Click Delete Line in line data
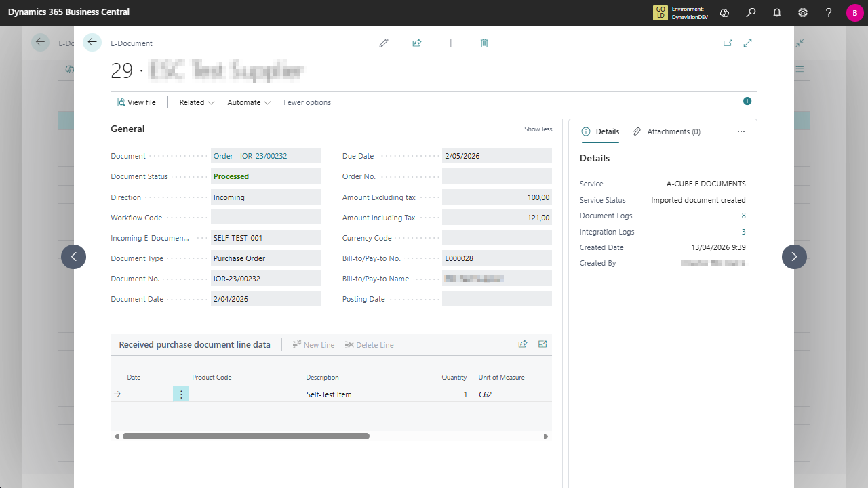This screenshot has height=488, width=868. tap(369, 345)
